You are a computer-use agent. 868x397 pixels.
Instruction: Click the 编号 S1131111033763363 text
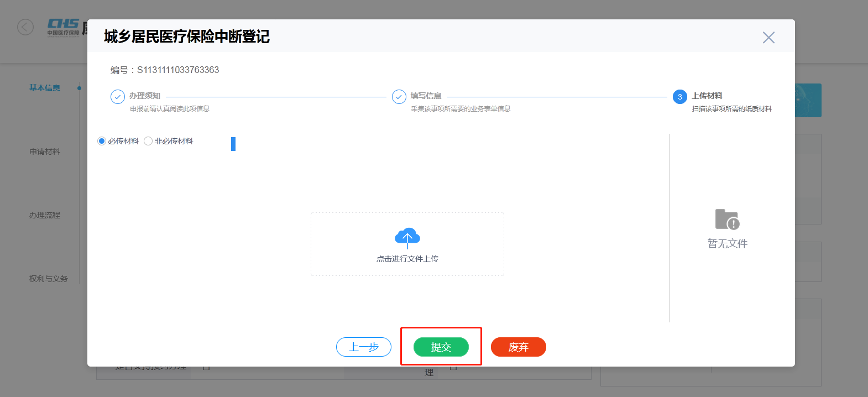point(165,70)
